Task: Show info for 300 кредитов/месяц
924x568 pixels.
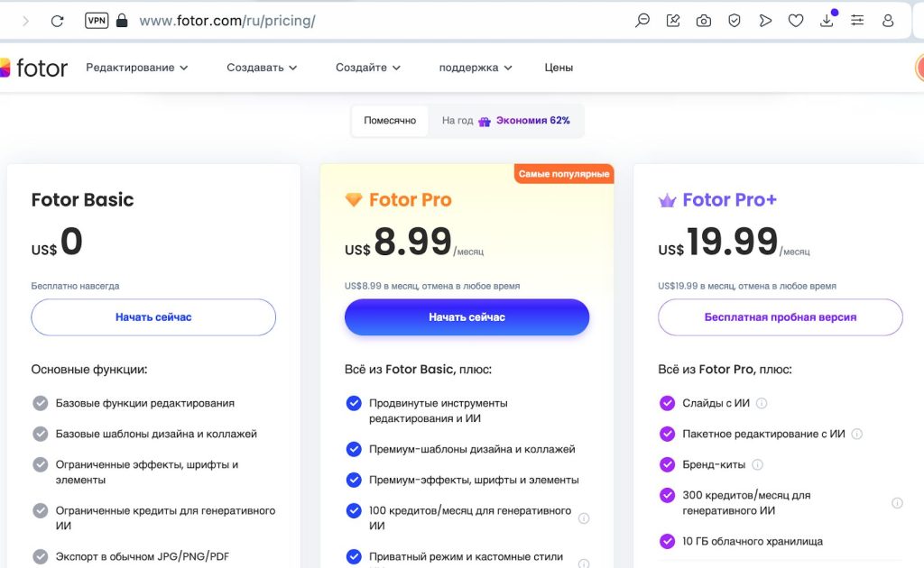Action: 897,503
